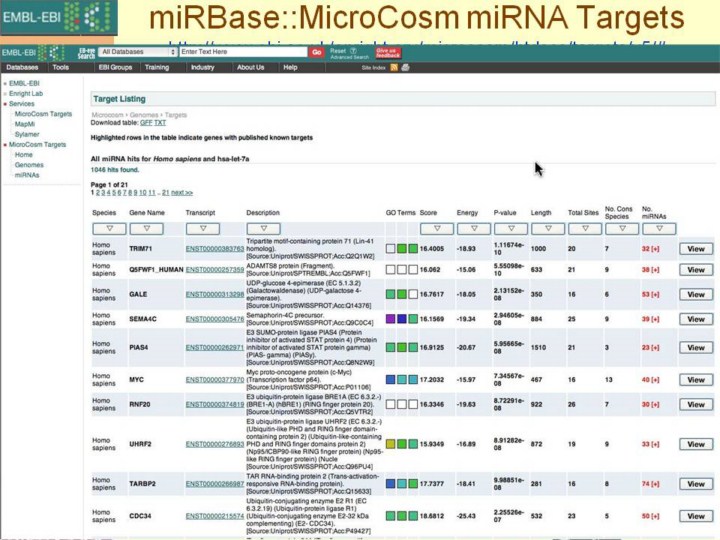Viewport: 720px width, 540px height.
Task: Click View button for MYC row
Action: [695, 380]
